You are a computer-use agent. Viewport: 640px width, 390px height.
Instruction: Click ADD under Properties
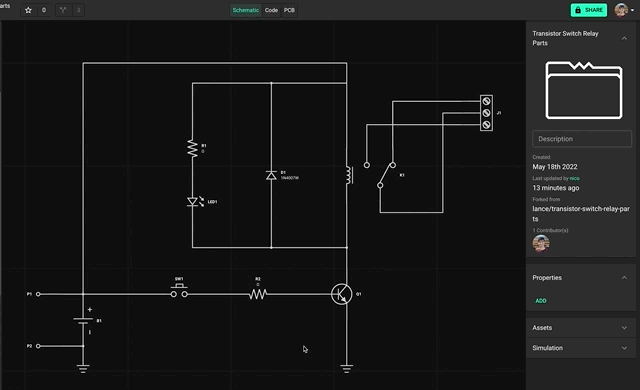(541, 301)
